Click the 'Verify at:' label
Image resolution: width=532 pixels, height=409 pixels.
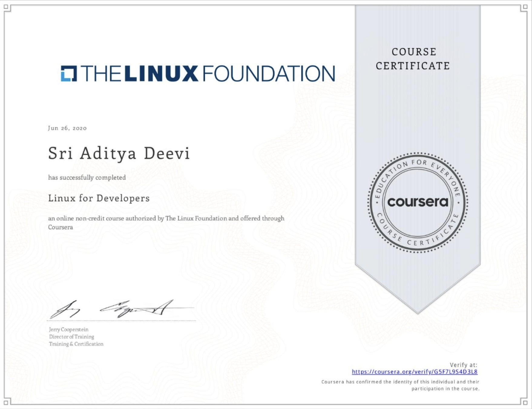pos(464,365)
